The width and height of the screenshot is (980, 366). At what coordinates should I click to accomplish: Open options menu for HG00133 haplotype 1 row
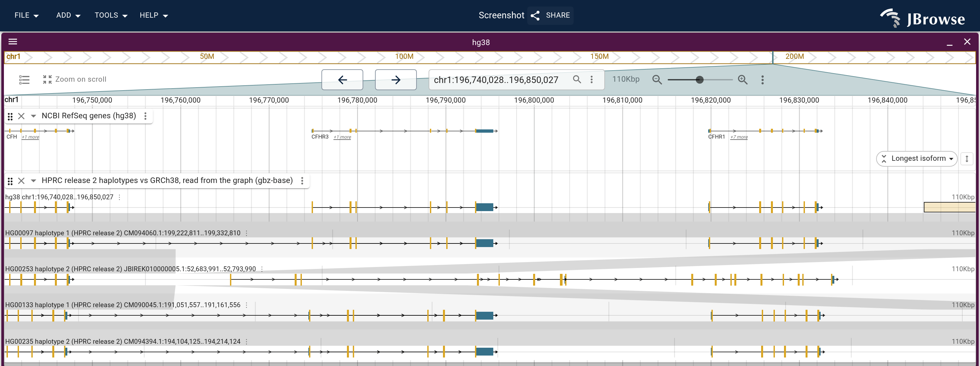point(247,305)
